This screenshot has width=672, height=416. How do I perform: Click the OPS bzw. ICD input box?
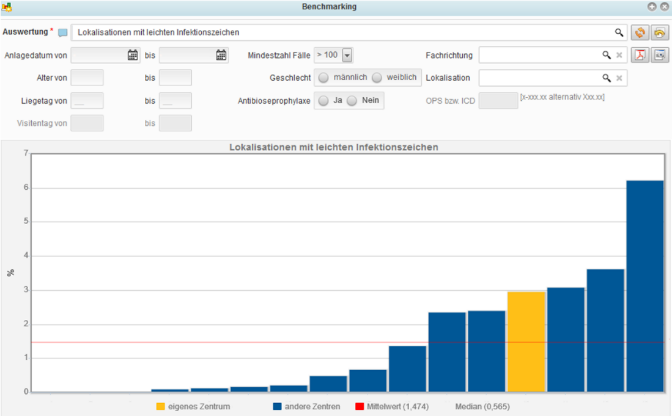498,101
